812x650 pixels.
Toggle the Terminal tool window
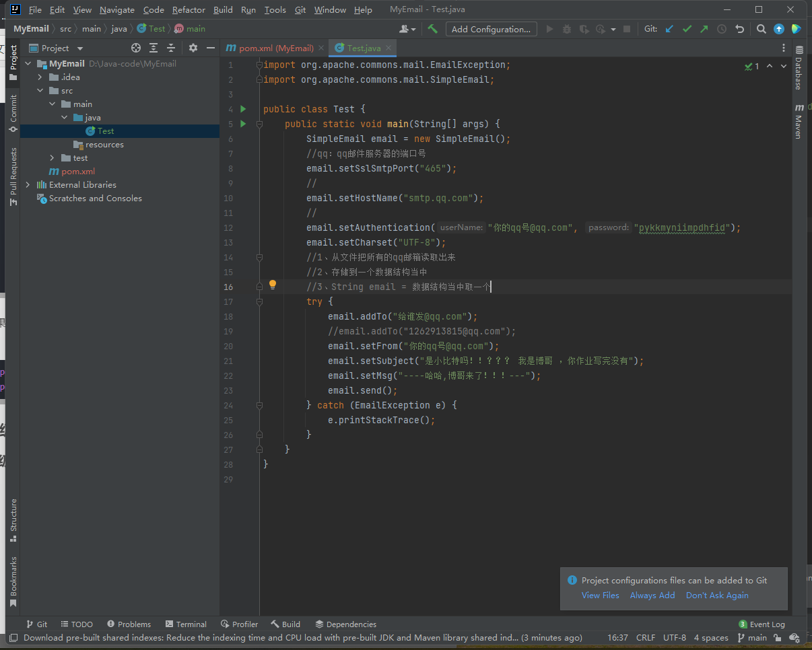point(186,624)
